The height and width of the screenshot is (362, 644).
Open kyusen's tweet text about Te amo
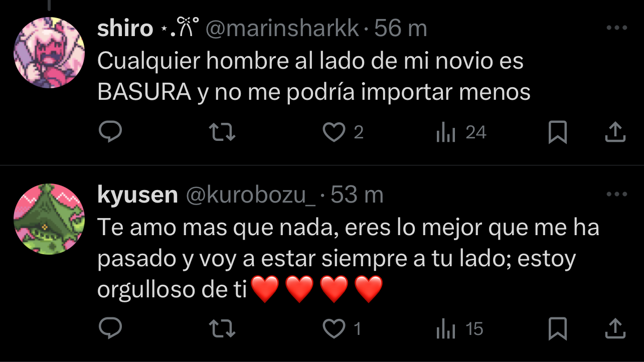click(x=349, y=259)
